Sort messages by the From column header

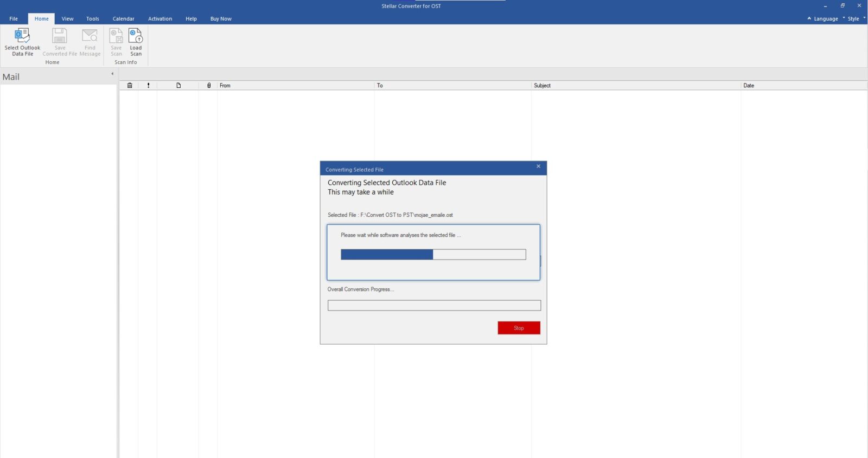pyautogui.click(x=296, y=86)
